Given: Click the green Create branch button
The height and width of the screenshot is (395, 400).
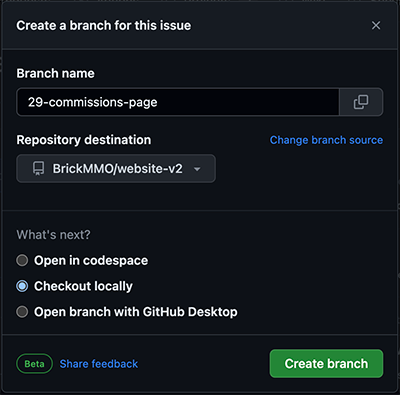Looking at the screenshot, I should [x=326, y=363].
